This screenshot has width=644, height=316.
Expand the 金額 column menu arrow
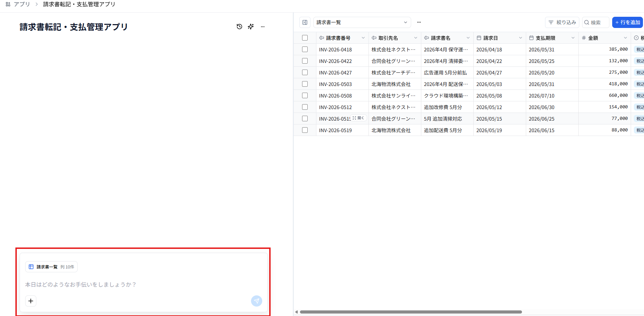[625, 38]
